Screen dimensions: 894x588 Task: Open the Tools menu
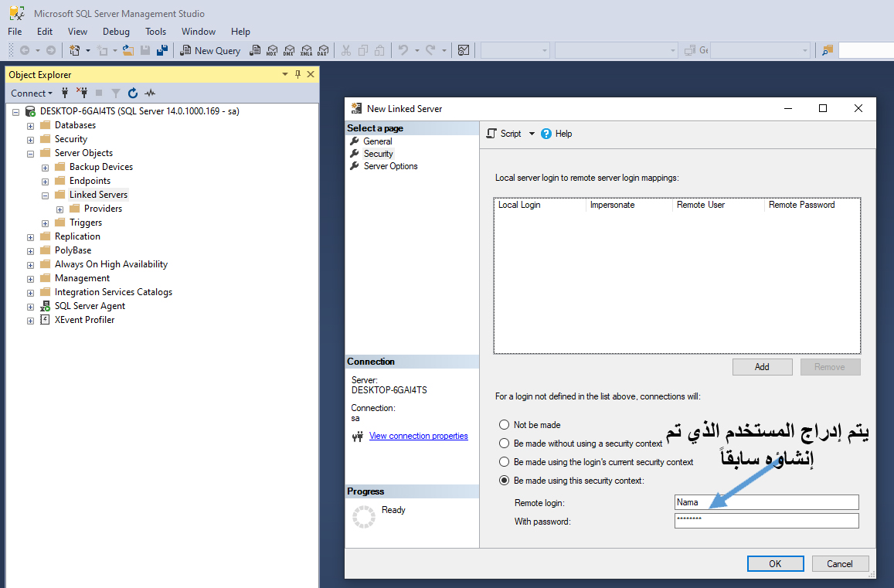(155, 32)
